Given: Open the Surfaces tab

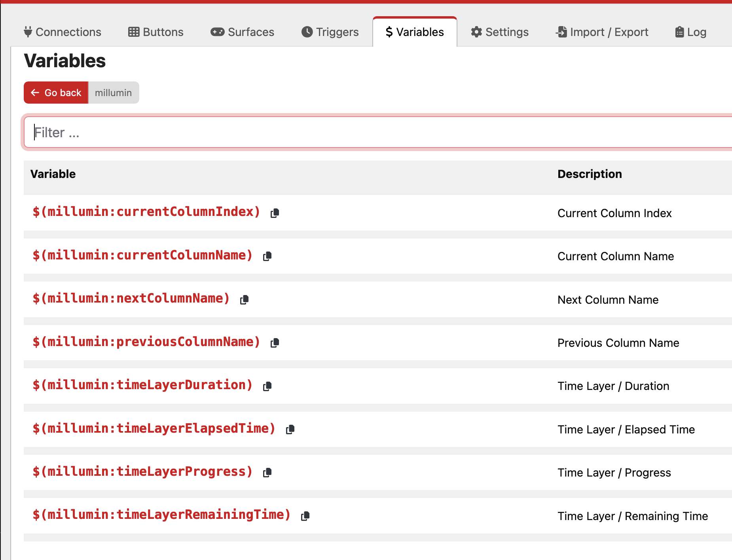Looking at the screenshot, I should (x=243, y=32).
